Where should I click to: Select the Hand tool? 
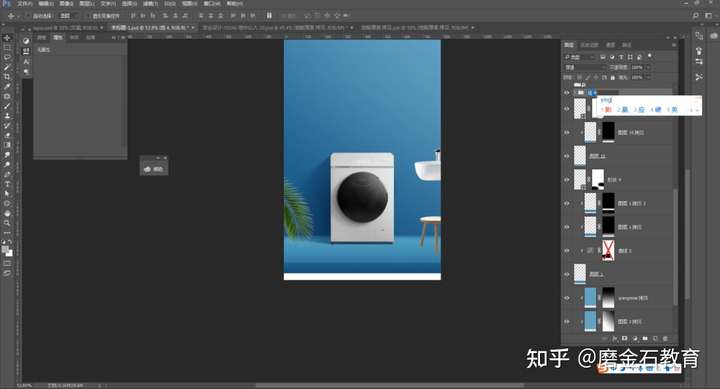click(7, 213)
